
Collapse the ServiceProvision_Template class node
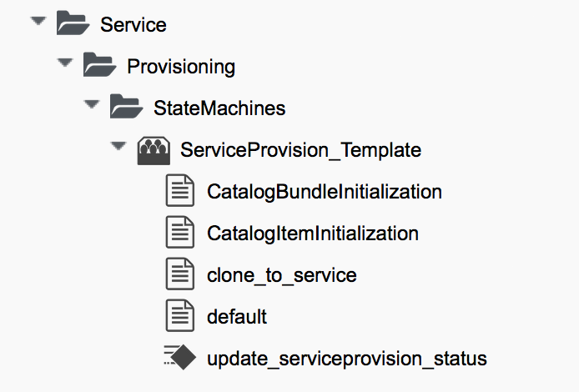[117, 148]
